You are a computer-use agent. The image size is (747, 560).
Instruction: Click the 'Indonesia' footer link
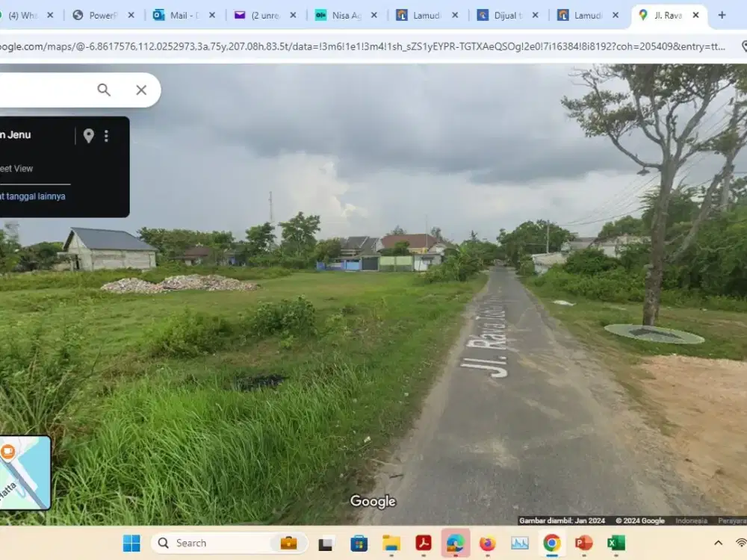(691, 520)
